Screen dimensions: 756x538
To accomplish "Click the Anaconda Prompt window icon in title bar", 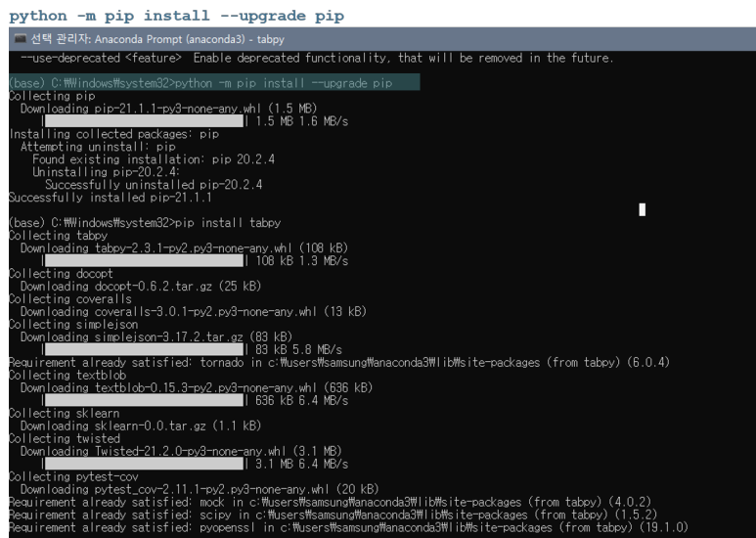I will [x=20, y=38].
